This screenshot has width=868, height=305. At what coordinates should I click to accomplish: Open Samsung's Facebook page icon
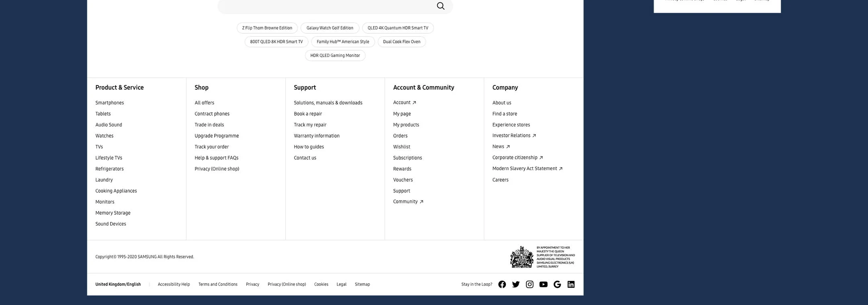tap(502, 285)
